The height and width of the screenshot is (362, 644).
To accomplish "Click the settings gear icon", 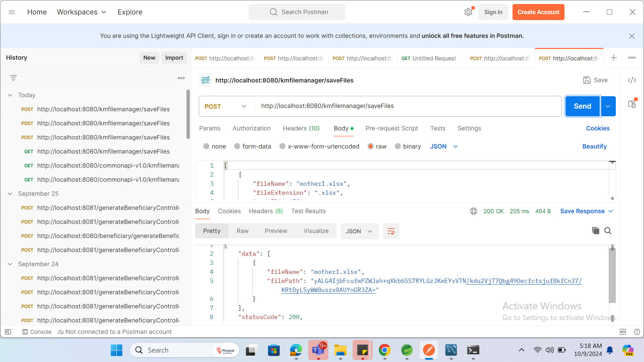I will click(468, 12).
